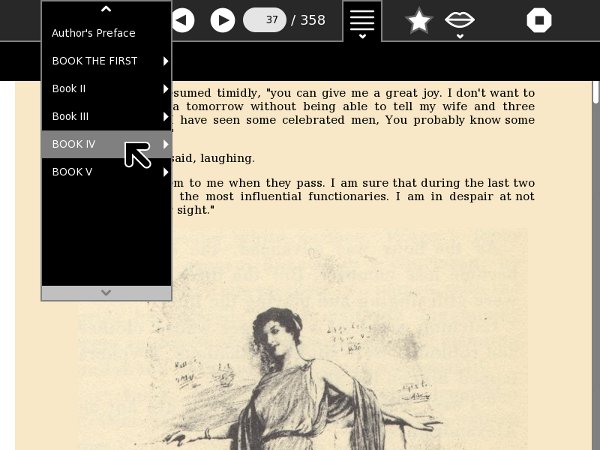Go to the previous page
Viewport: 600px width, 450px height.
click(183, 20)
